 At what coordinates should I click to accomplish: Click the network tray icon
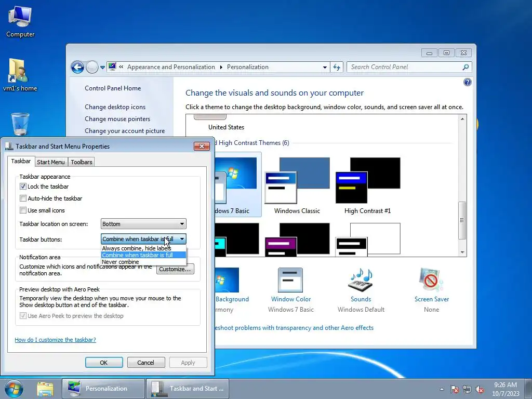(x=467, y=389)
